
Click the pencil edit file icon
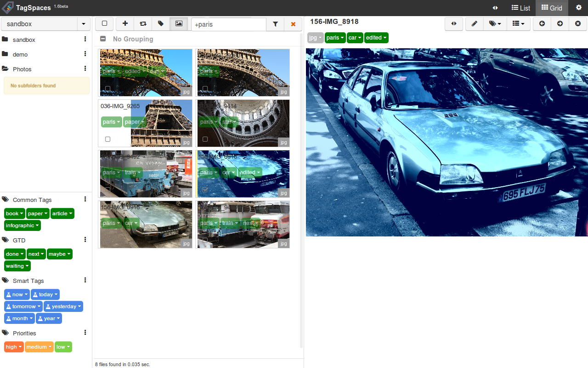pos(475,24)
